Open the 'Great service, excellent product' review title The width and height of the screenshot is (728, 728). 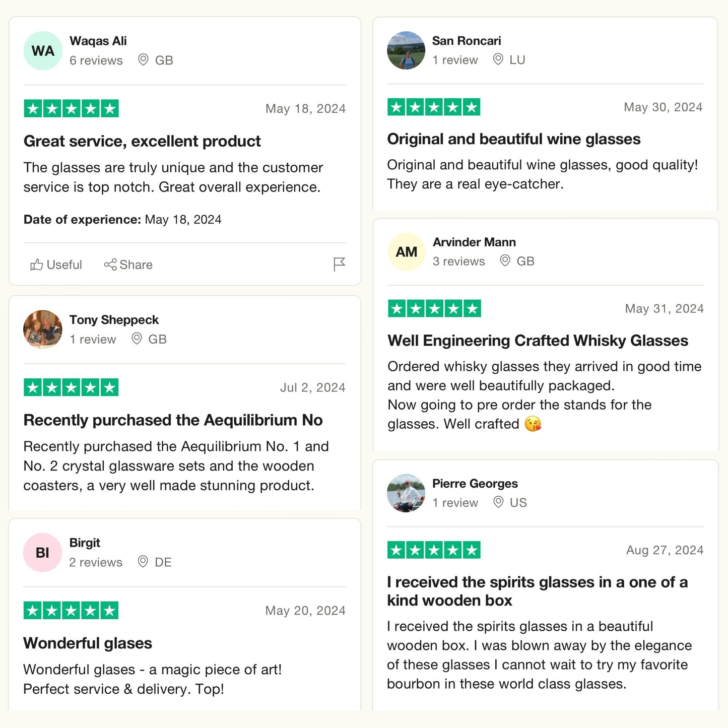142,142
